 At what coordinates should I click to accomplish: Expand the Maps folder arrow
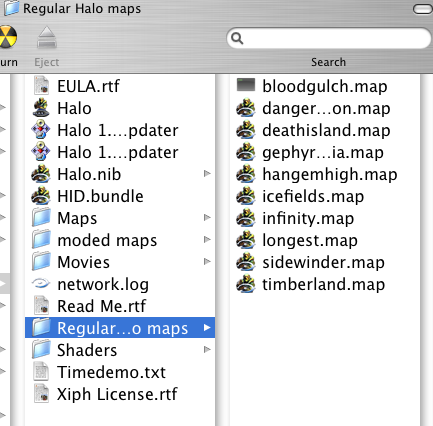click(207, 218)
